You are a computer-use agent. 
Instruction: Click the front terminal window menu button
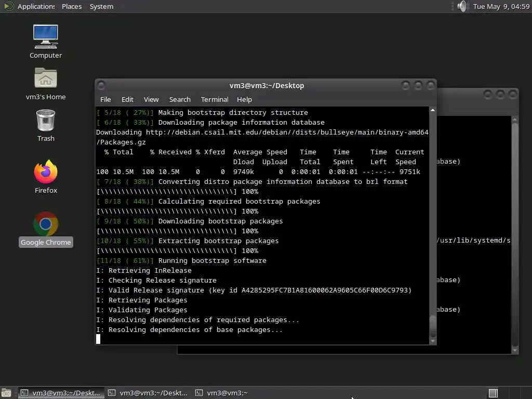click(x=101, y=85)
